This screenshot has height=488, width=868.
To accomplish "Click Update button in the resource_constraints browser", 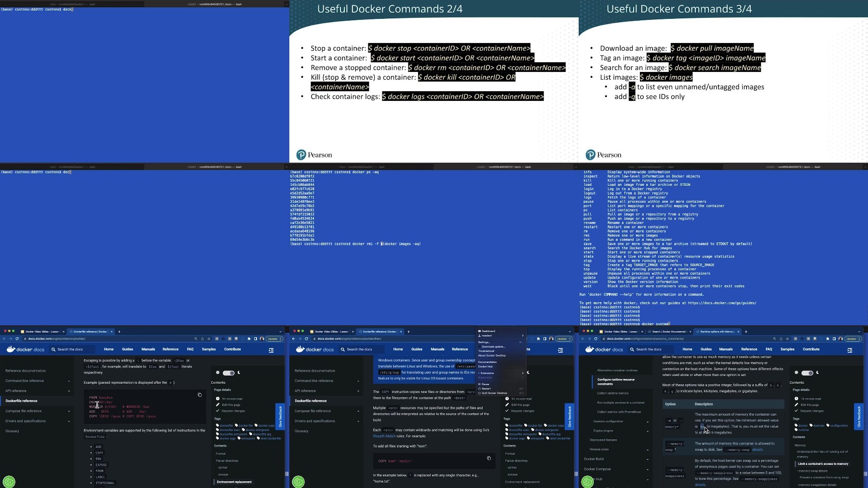I will pyautogui.click(x=852, y=338).
